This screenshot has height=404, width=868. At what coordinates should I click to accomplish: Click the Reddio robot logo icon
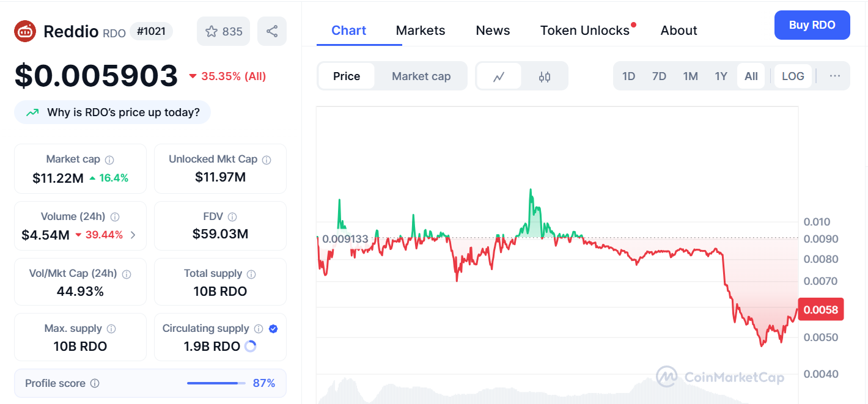(25, 31)
